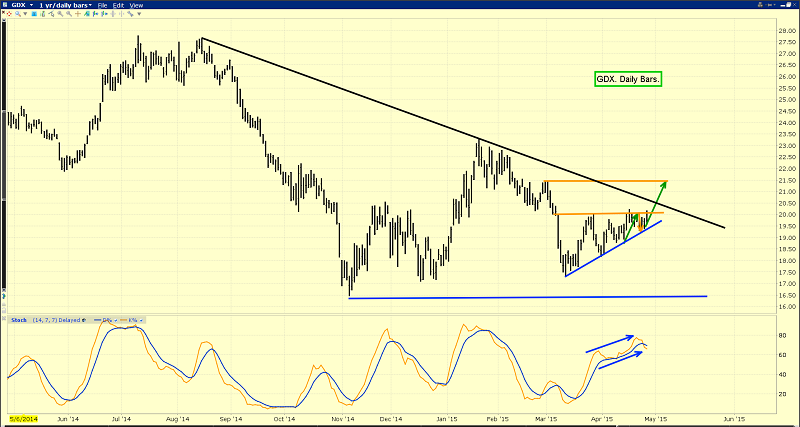Open the View menu
This screenshot has width=800, height=427.
(x=136, y=5)
